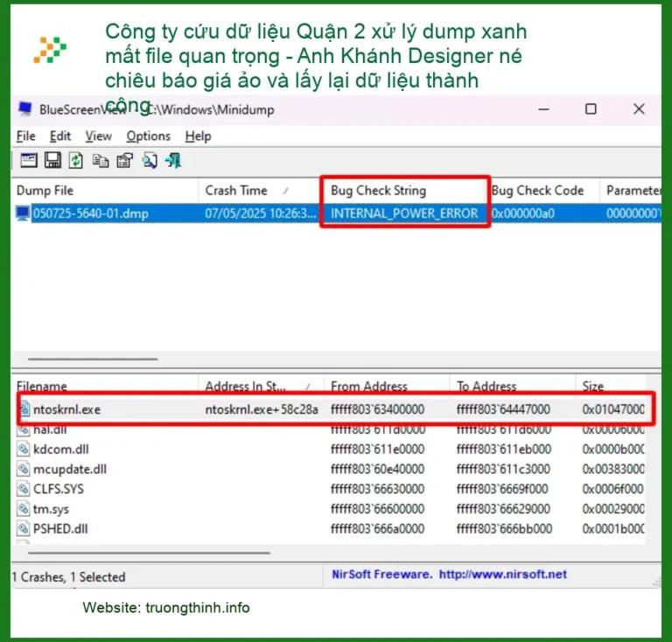Click the file icon next to kdcom.dll

tap(23, 449)
